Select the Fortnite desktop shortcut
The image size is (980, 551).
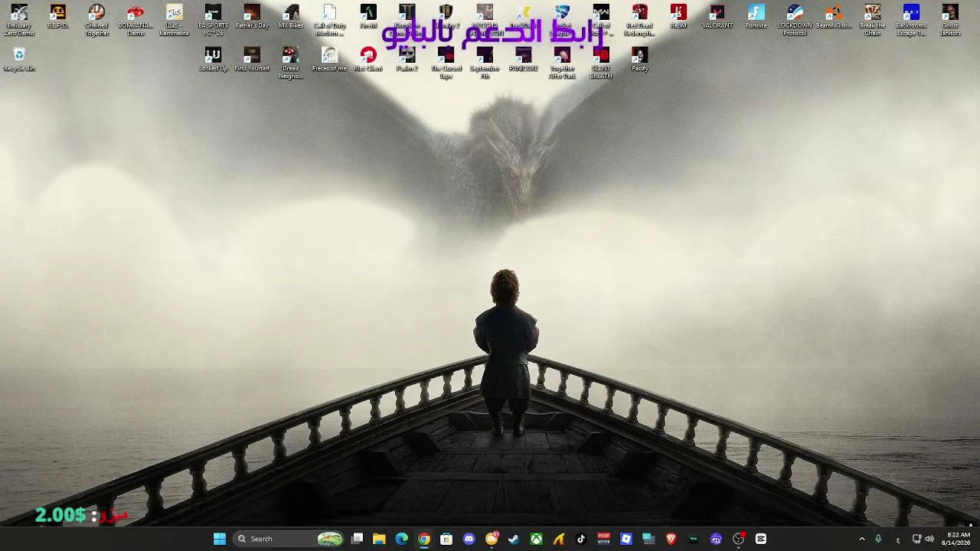click(x=756, y=18)
